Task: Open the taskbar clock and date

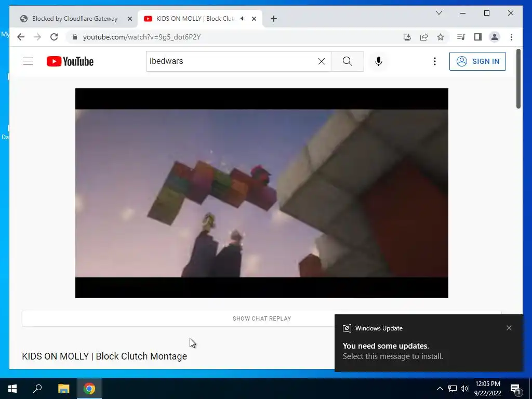Action: click(487, 389)
